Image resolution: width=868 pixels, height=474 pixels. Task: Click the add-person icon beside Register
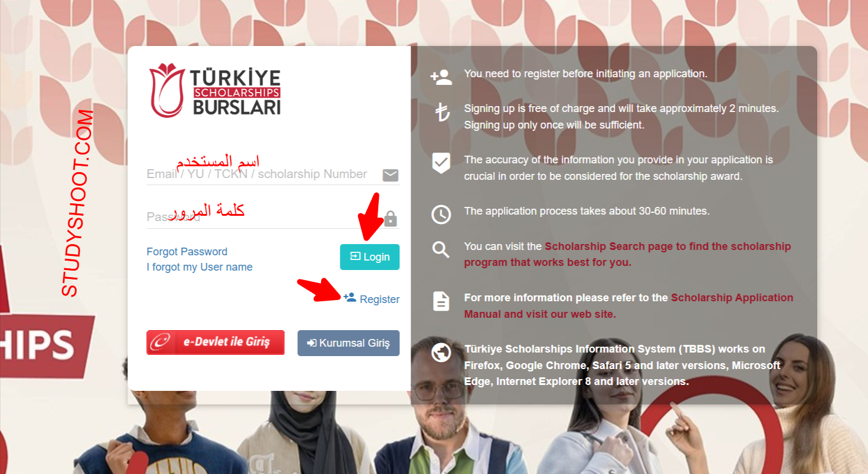(350, 297)
